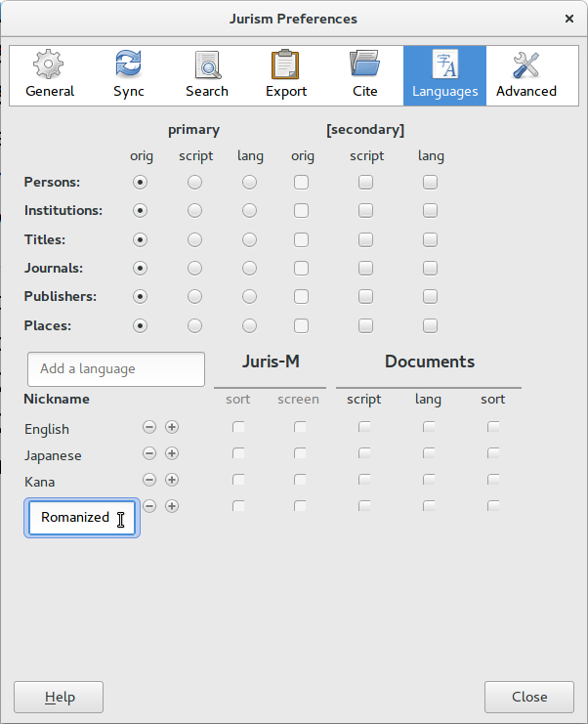The width and height of the screenshot is (588, 724).
Task: Remove Japanese language with minus icon
Action: (149, 453)
